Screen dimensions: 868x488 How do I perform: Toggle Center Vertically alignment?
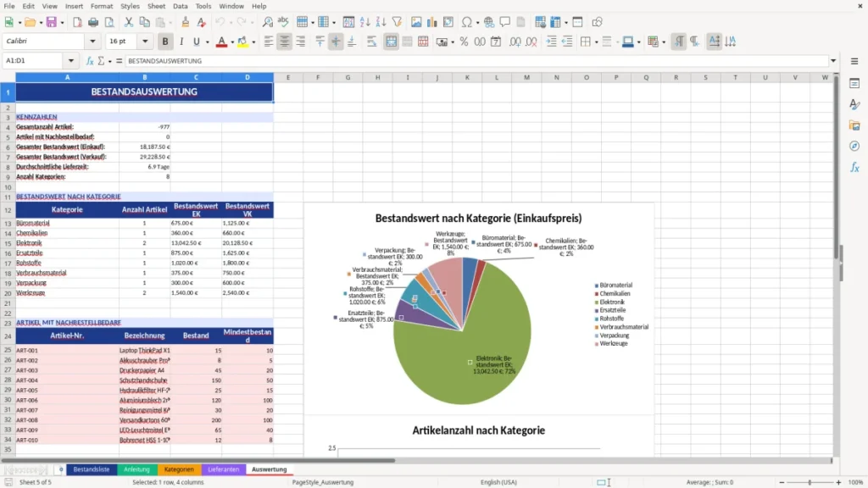pyautogui.click(x=336, y=42)
